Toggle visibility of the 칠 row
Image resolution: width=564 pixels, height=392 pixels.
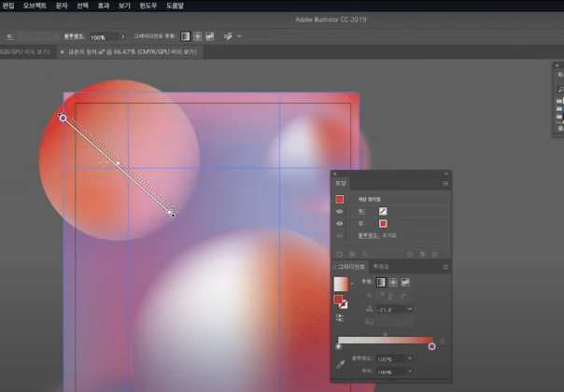[x=339, y=223]
